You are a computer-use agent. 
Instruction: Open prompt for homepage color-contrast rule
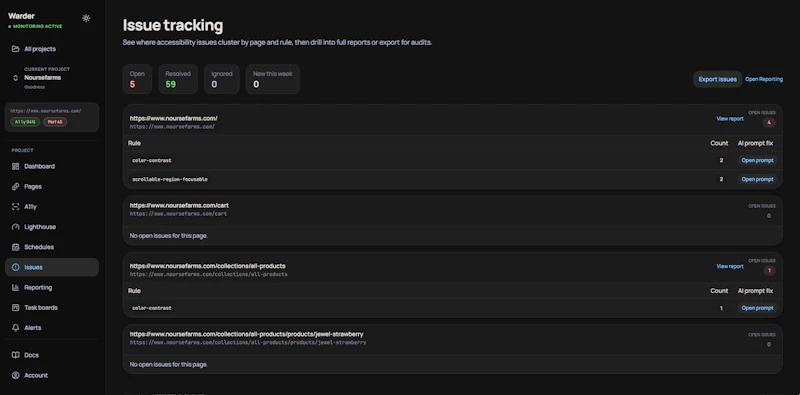757,160
